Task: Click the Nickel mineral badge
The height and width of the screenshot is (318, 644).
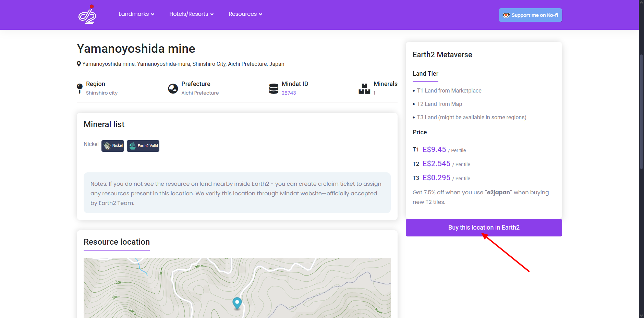Action: coord(113,146)
